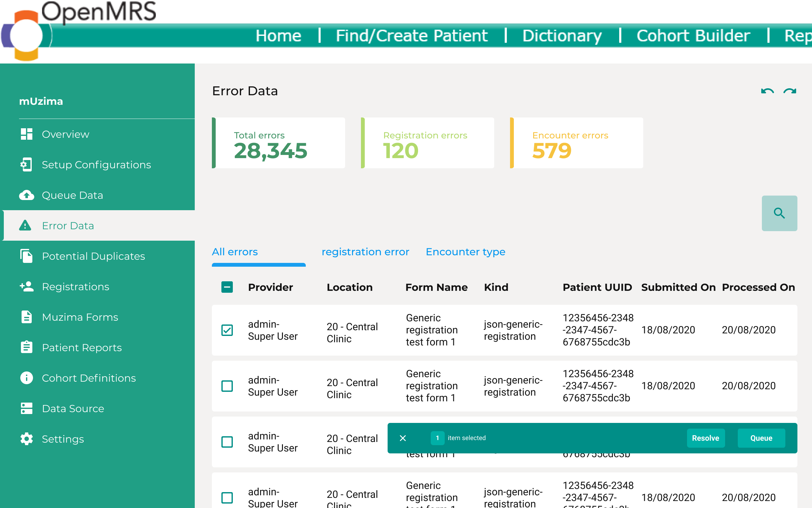Click the Patient Reports clipboard icon
This screenshot has width=812, height=508.
coord(27,347)
